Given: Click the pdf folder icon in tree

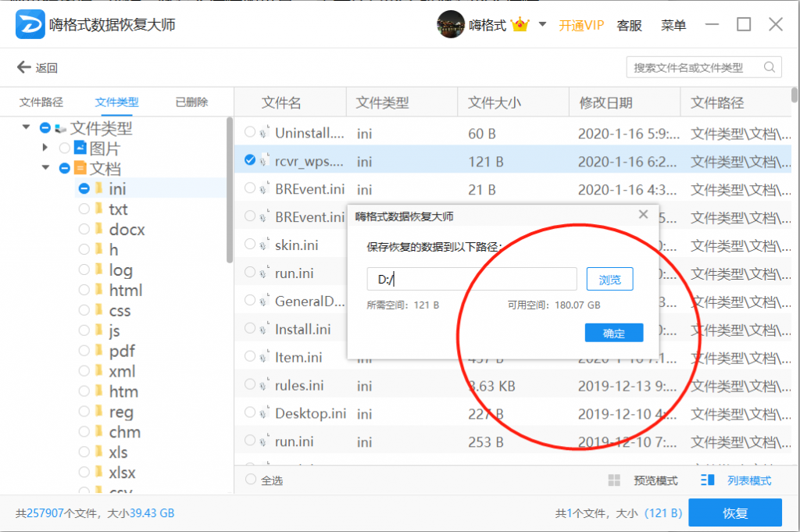Looking at the screenshot, I should point(99,351).
